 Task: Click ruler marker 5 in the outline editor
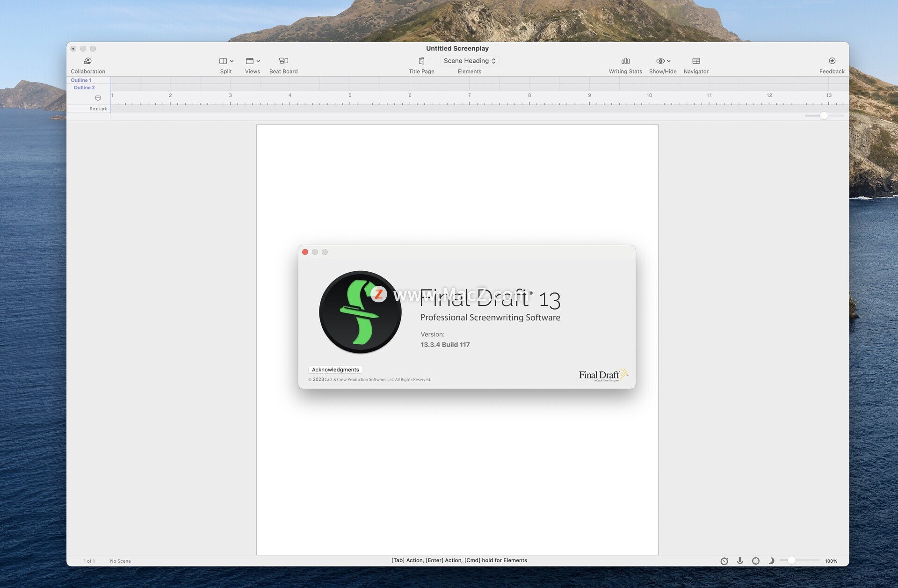click(x=350, y=95)
